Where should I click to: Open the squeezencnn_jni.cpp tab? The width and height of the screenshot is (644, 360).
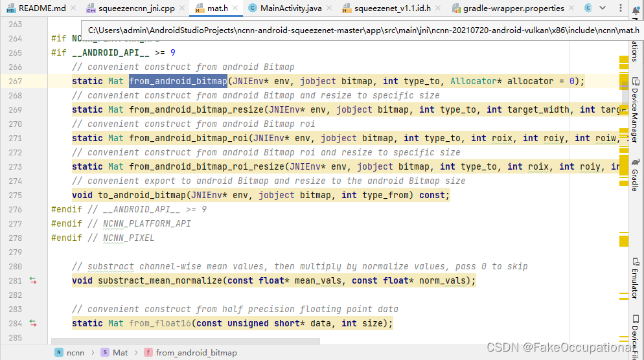(136, 8)
